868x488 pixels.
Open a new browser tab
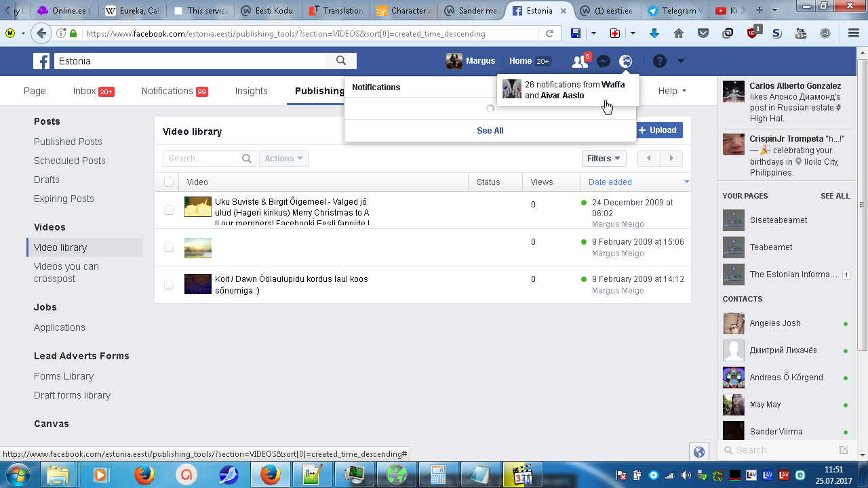tap(759, 10)
